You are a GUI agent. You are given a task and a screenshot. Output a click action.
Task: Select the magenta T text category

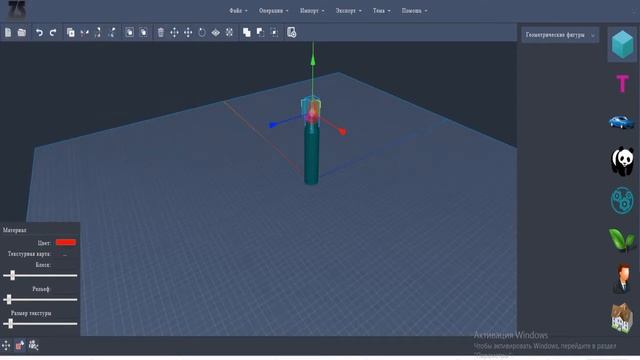tap(622, 84)
